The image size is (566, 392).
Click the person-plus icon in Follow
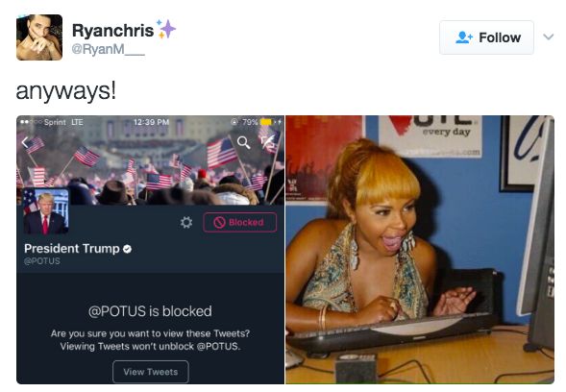(464, 37)
